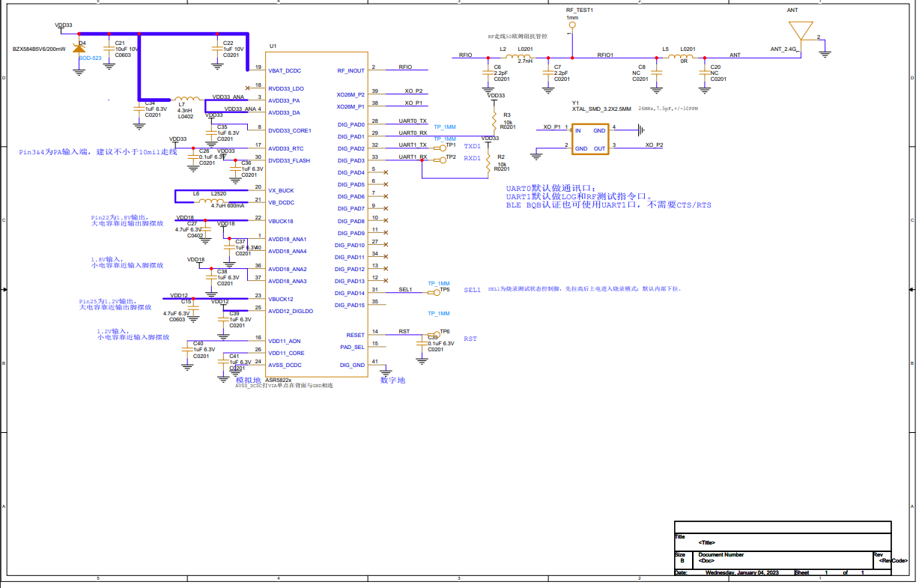Select the BZX584B5V6/200mW diode value text

coord(39,49)
